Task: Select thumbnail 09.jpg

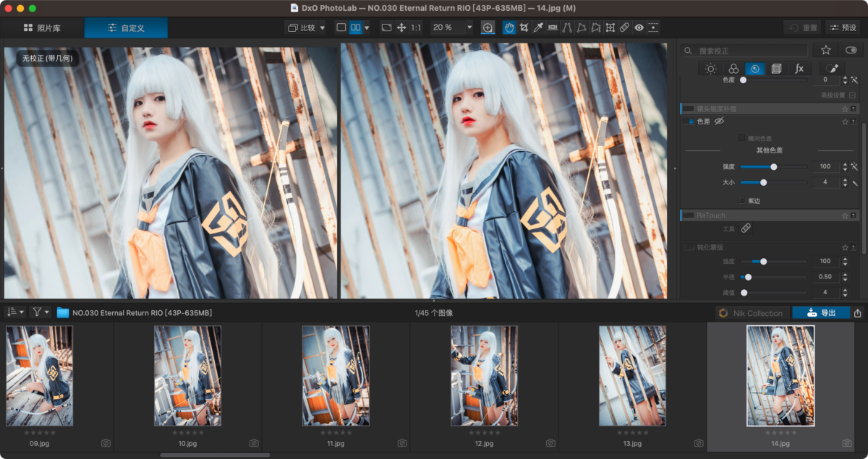Action: (39, 376)
